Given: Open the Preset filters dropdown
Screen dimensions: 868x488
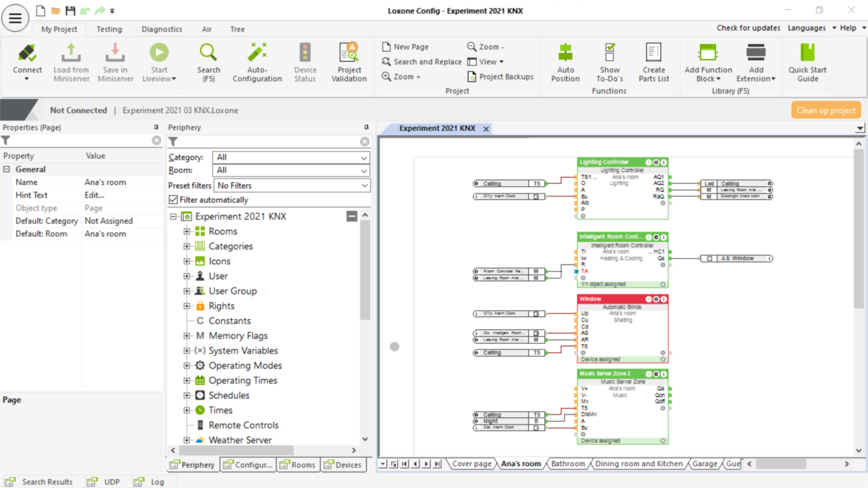Looking at the screenshot, I should coord(291,186).
